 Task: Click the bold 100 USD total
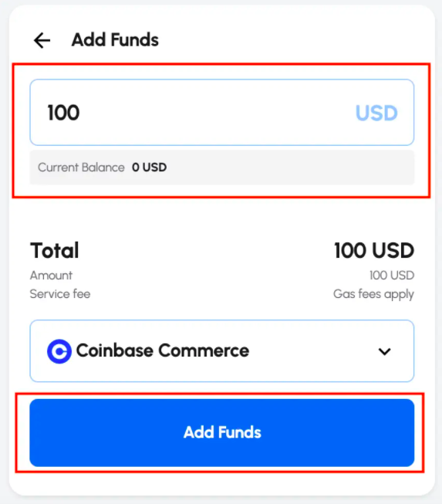(x=374, y=250)
